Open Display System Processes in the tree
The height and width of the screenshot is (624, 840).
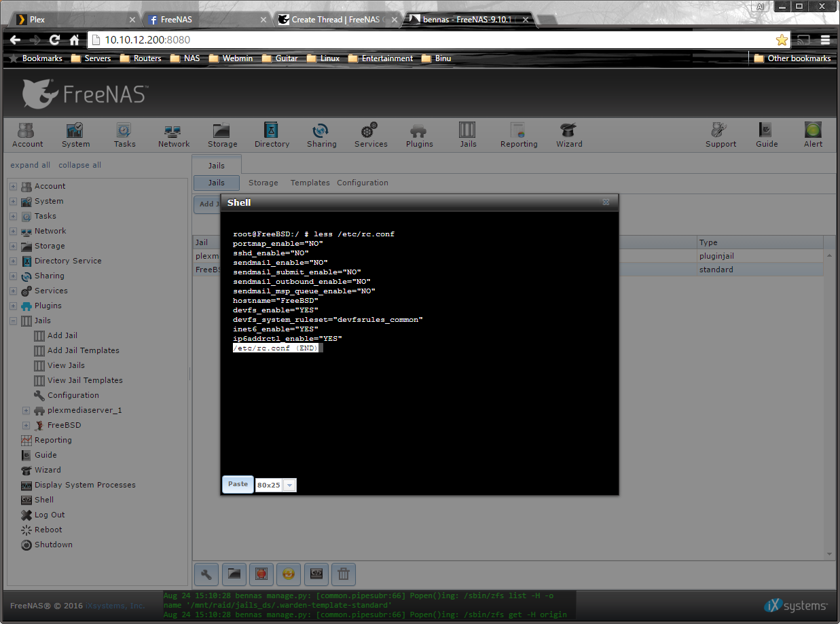pyautogui.click(x=85, y=485)
